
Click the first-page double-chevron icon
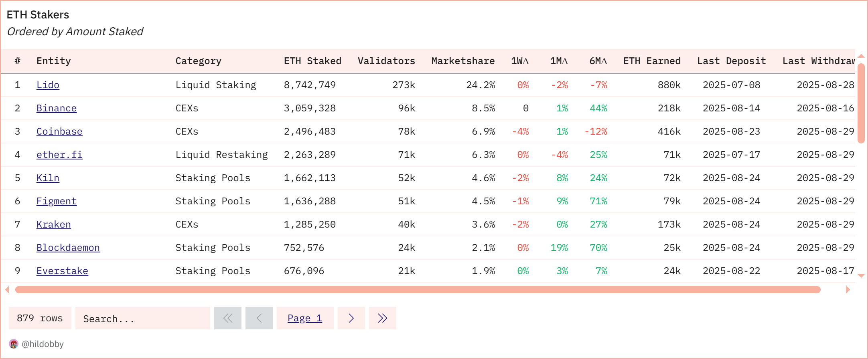[228, 318]
